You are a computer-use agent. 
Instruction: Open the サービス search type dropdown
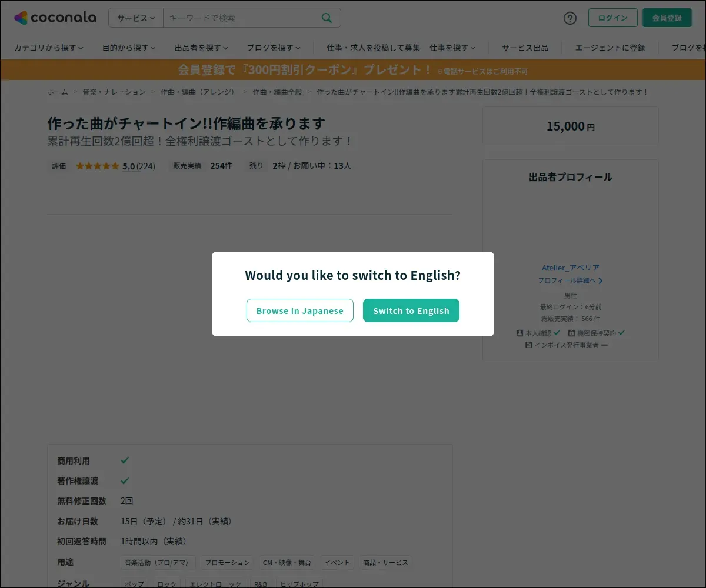point(136,18)
